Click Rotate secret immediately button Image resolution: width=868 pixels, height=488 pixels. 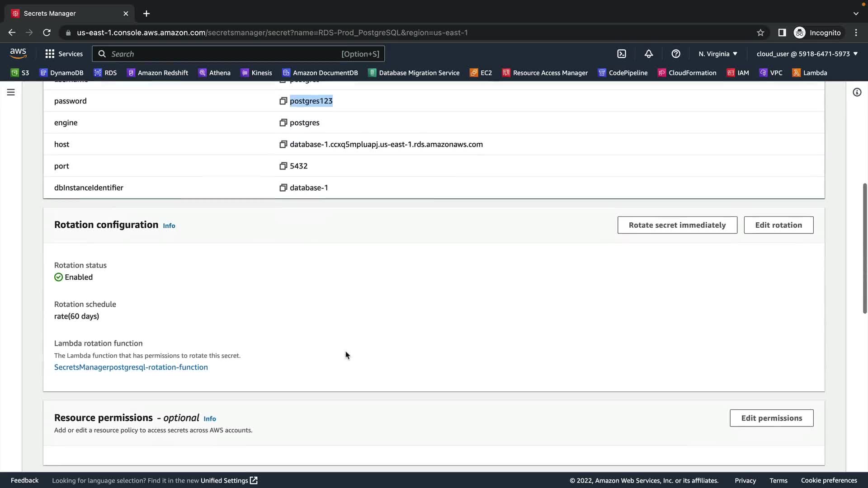(677, 225)
